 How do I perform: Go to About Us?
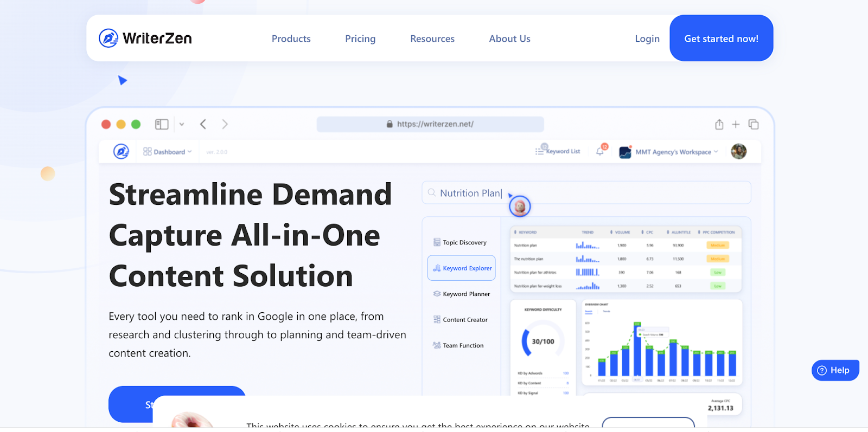(509, 38)
